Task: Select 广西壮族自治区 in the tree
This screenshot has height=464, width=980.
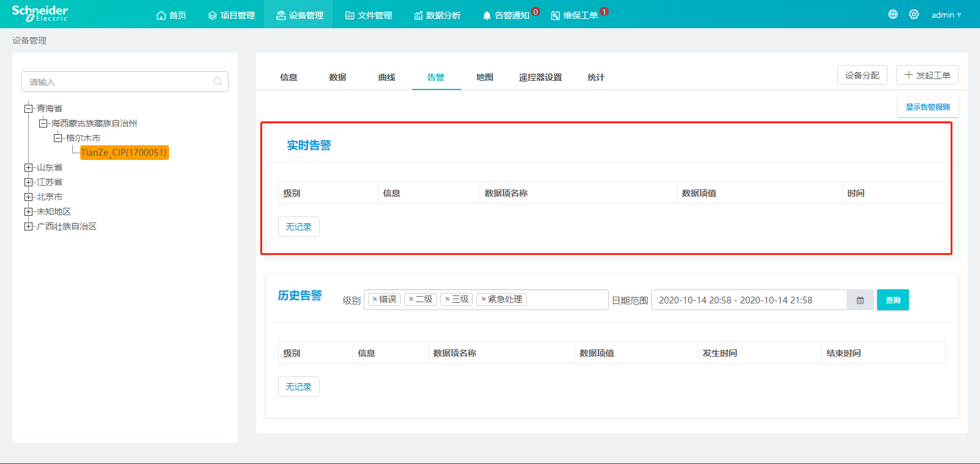Action: pyautogui.click(x=67, y=226)
